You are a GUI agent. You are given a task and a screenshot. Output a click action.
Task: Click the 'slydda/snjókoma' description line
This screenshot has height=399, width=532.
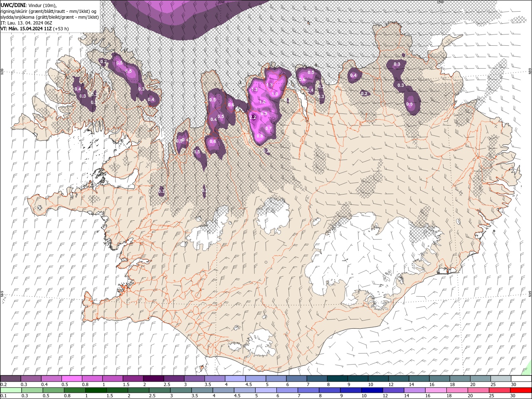[x=49, y=17]
